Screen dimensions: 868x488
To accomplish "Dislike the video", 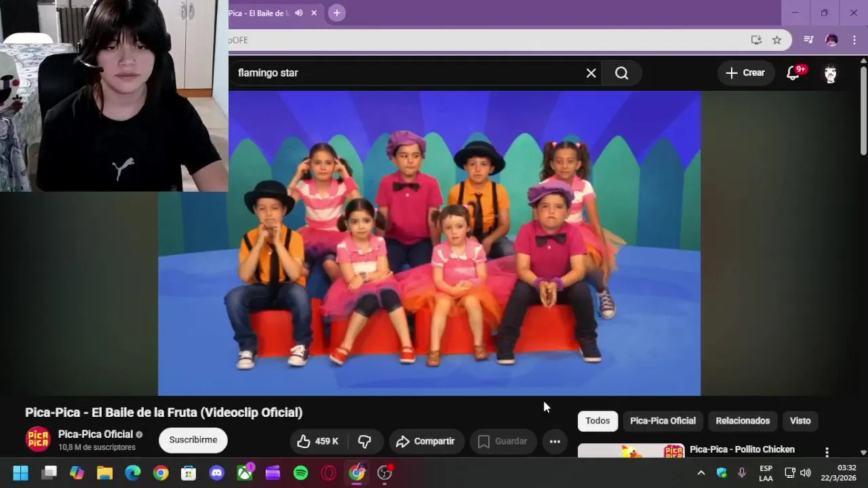I will [x=365, y=442].
